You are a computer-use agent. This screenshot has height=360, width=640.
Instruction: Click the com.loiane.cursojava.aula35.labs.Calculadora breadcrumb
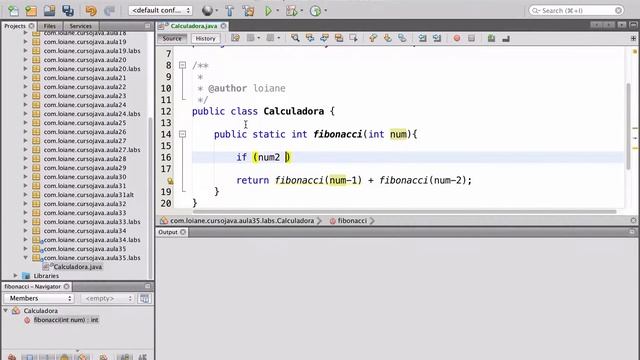(x=242, y=221)
